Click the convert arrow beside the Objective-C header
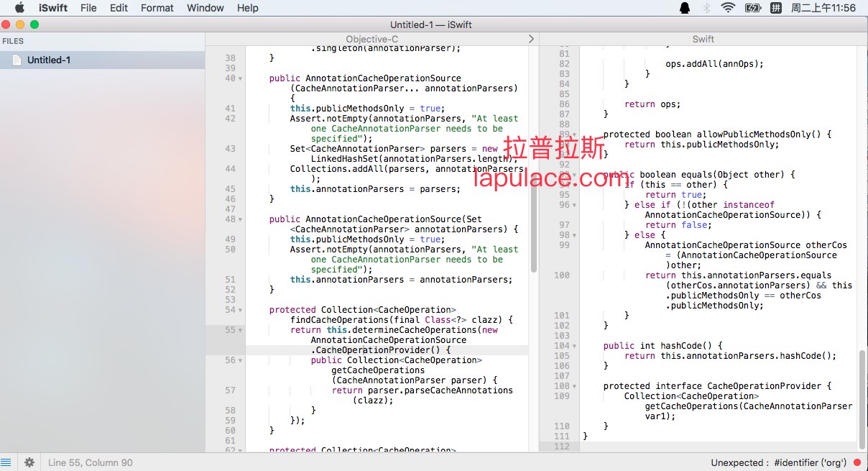868x471 pixels. [531, 39]
